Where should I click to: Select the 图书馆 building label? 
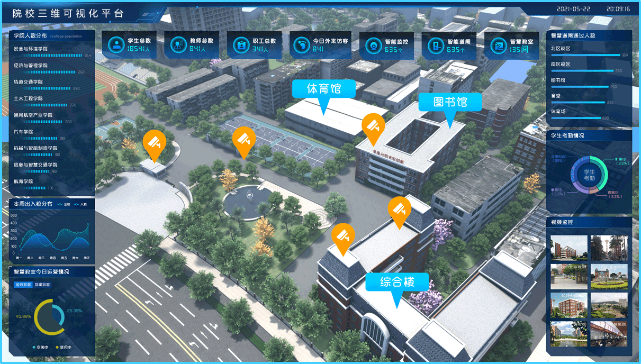point(450,102)
